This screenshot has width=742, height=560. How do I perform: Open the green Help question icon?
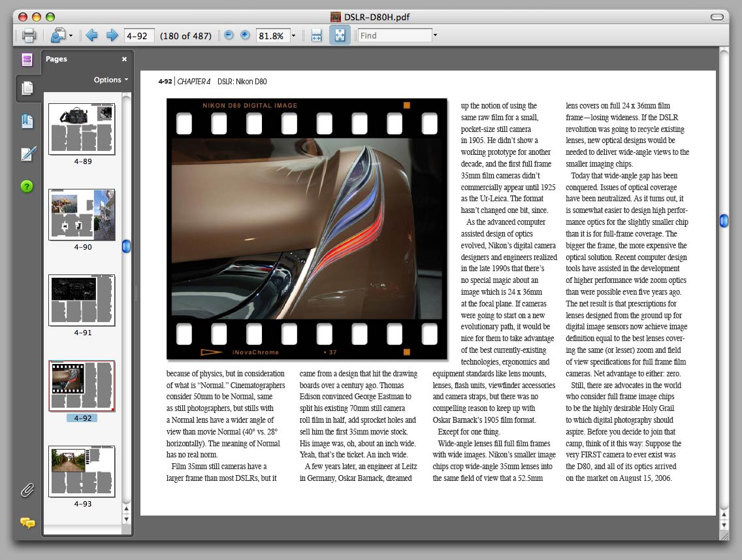point(27,186)
